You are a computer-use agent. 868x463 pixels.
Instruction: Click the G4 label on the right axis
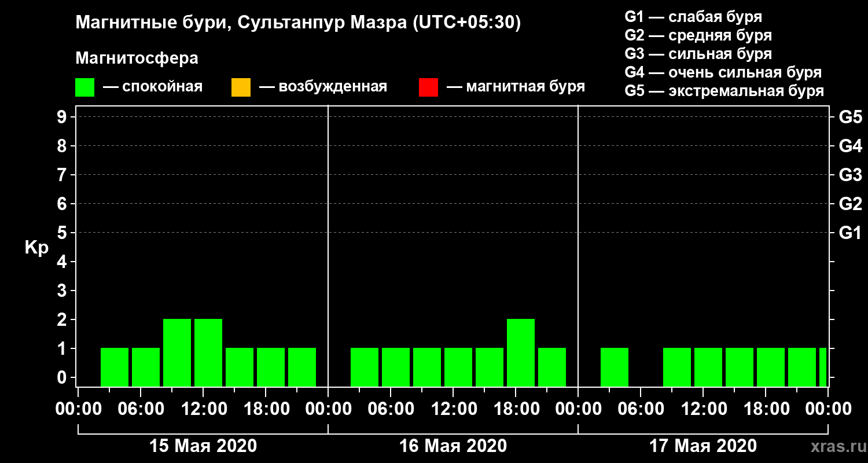click(x=851, y=146)
